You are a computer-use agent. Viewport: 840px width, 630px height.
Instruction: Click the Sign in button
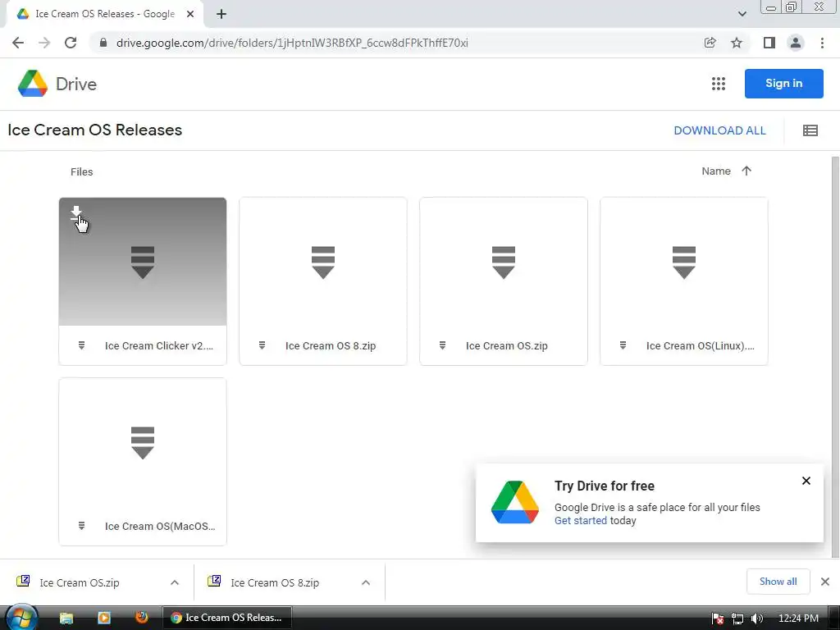(x=783, y=84)
